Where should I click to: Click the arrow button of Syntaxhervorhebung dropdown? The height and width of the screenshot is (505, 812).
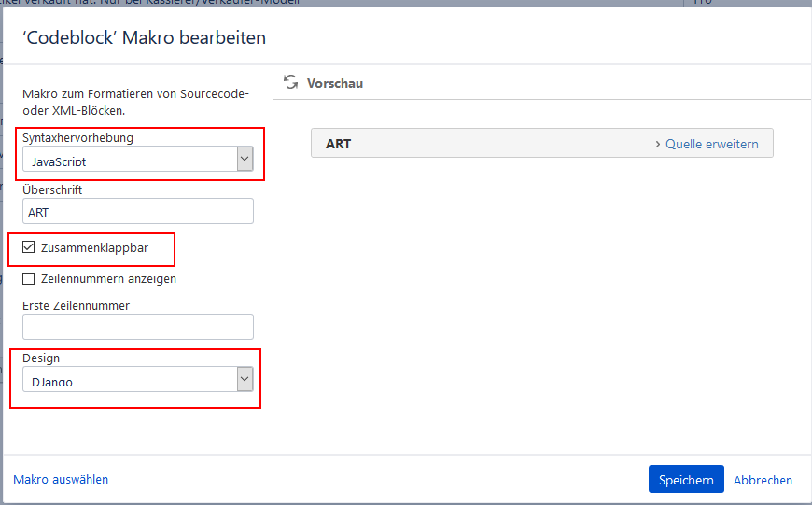click(245, 160)
